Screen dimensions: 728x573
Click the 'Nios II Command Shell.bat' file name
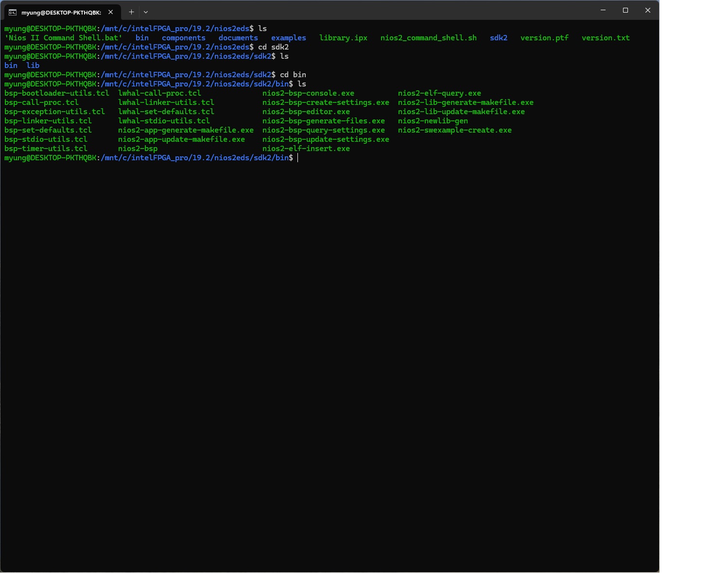pos(63,38)
